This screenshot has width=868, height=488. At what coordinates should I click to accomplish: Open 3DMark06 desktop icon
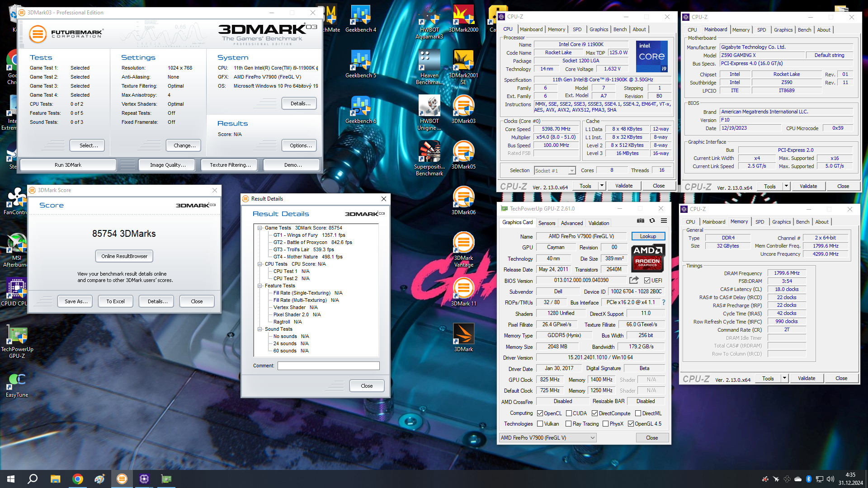click(463, 202)
